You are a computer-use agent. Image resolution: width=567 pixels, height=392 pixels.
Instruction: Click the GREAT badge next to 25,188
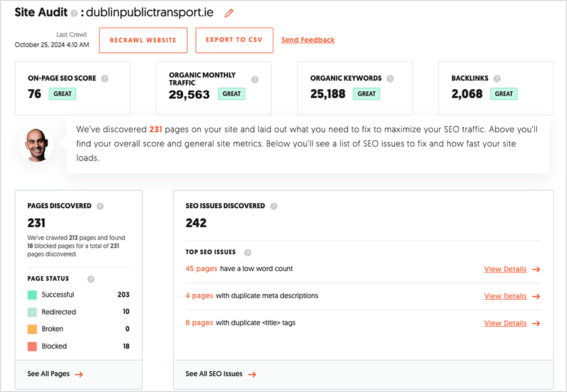coord(366,94)
